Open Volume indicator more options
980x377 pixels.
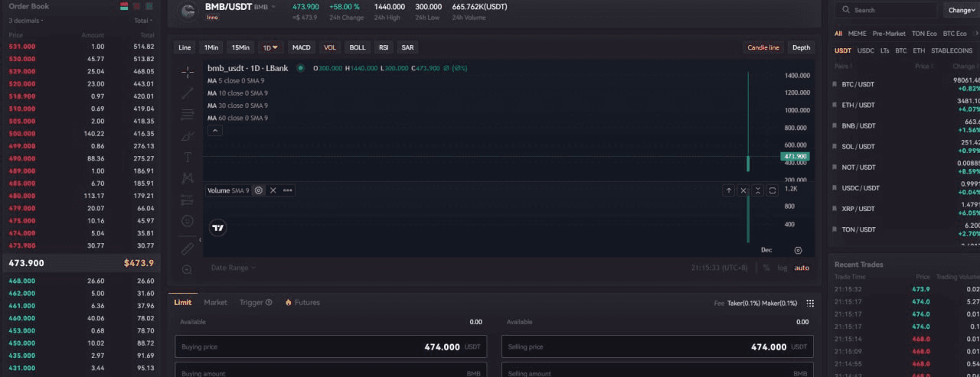pos(288,190)
